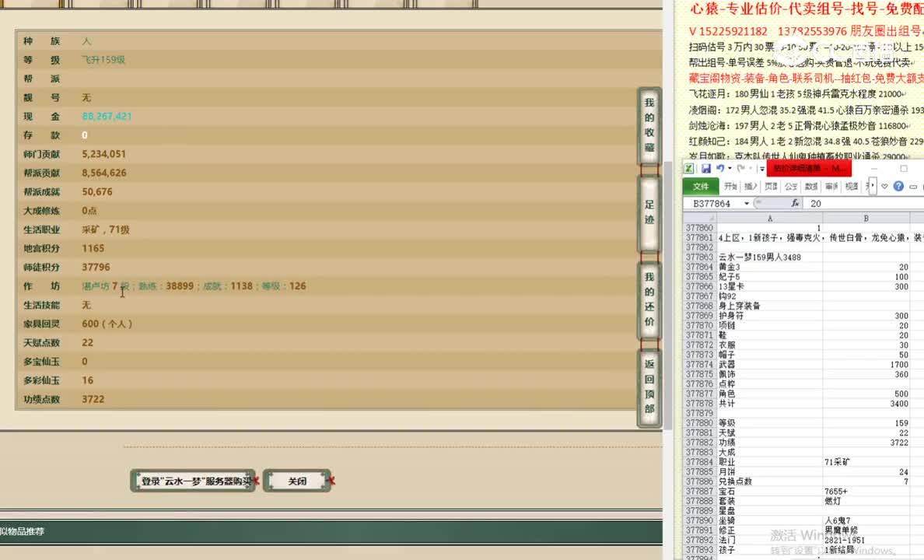Switch to the 数据 (Data) ribbon tab
This screenshot has width=924, height=560.
[x=810, y=185]
